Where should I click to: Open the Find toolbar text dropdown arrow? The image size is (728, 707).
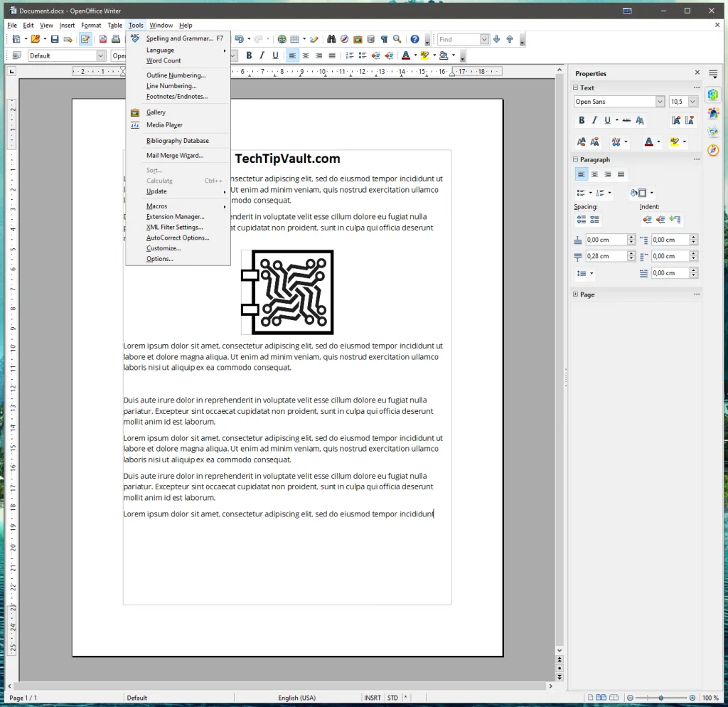pos(484,40)
